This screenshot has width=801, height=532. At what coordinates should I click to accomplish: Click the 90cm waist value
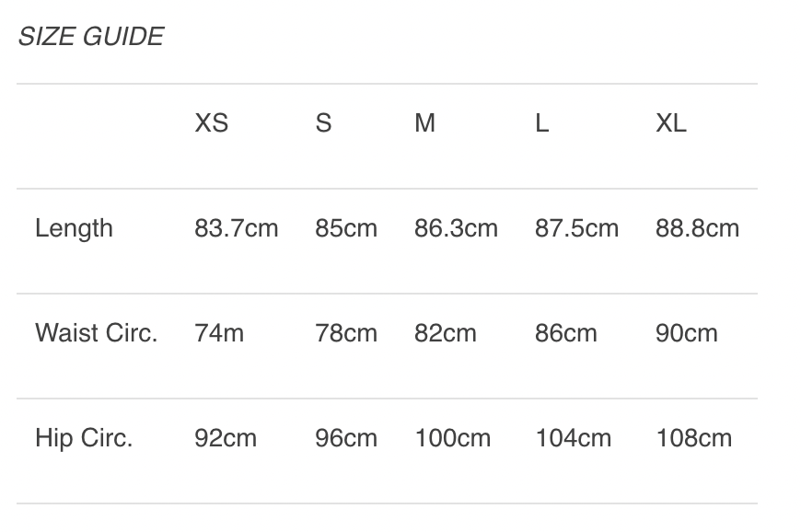click(687, 333)
